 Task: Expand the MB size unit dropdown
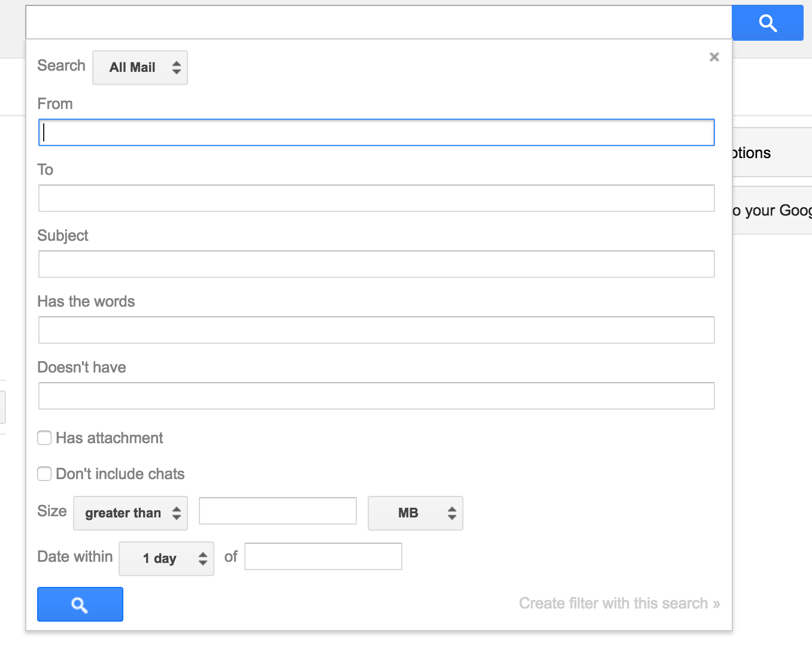[x=416, y=513]
